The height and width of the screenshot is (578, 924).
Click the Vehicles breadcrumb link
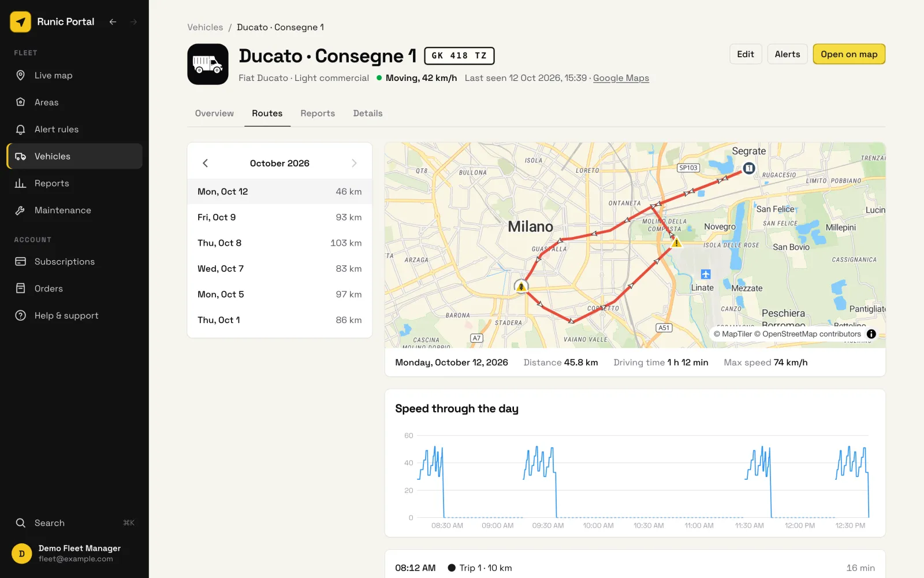point(205,27)
